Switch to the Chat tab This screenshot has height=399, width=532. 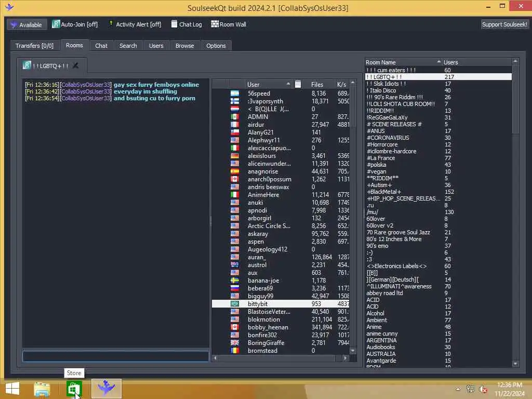(x=101, y=46)
